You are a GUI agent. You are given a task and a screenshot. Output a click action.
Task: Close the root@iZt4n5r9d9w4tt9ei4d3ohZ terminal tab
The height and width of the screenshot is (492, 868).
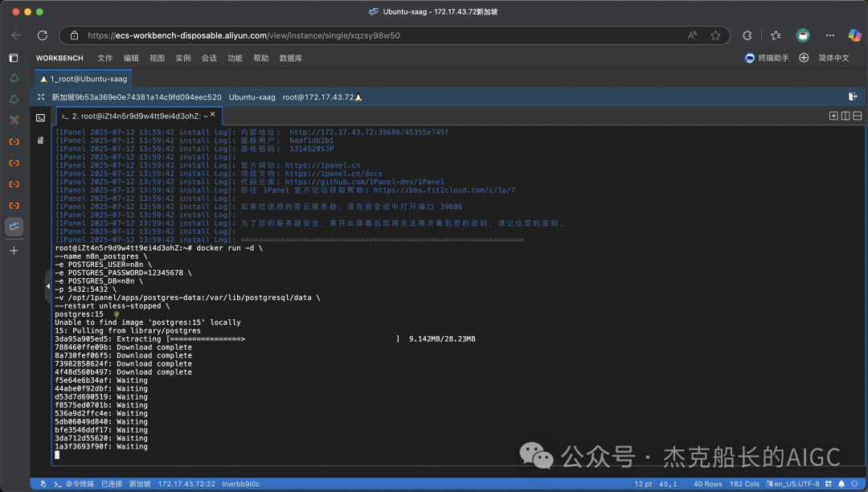pos(212,114)
